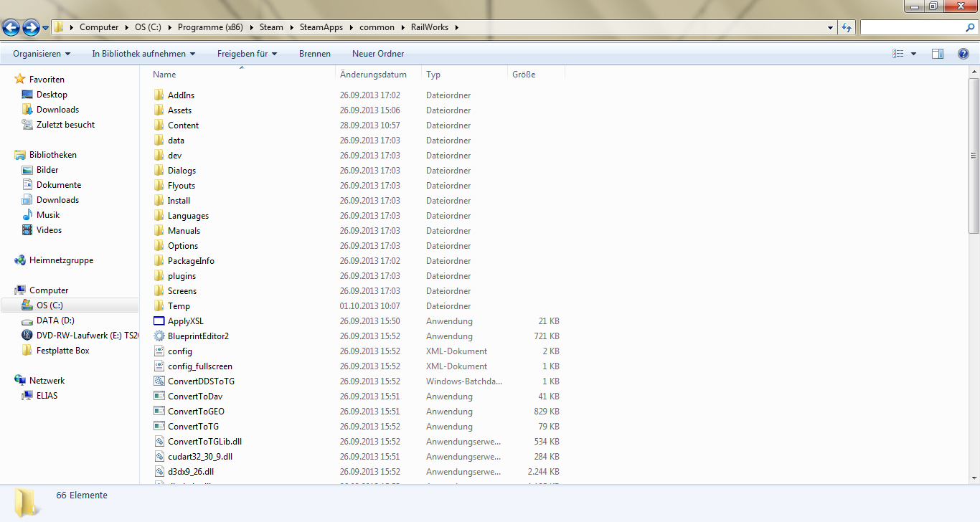Open the Organisieren menu
The width and height of the screenshot is (980, 522).
pos(42,54)
